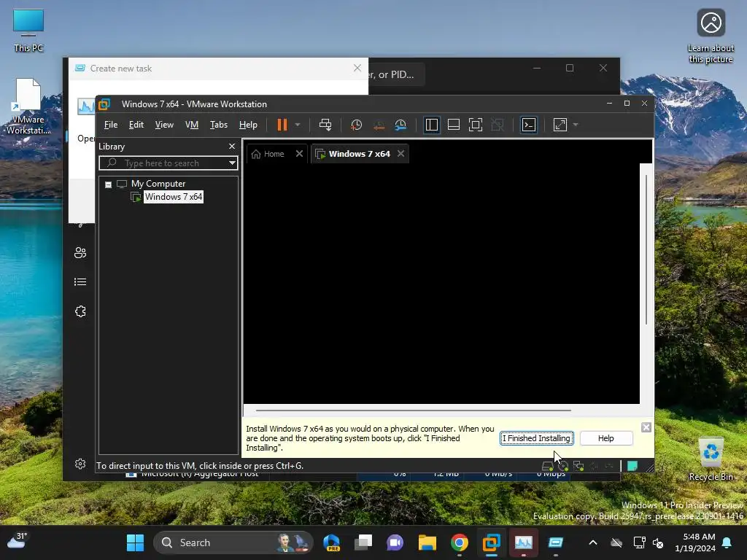Screen dimensions: 747x560
Task: Open Task Manager Services page icon
Action: (80, 311)
